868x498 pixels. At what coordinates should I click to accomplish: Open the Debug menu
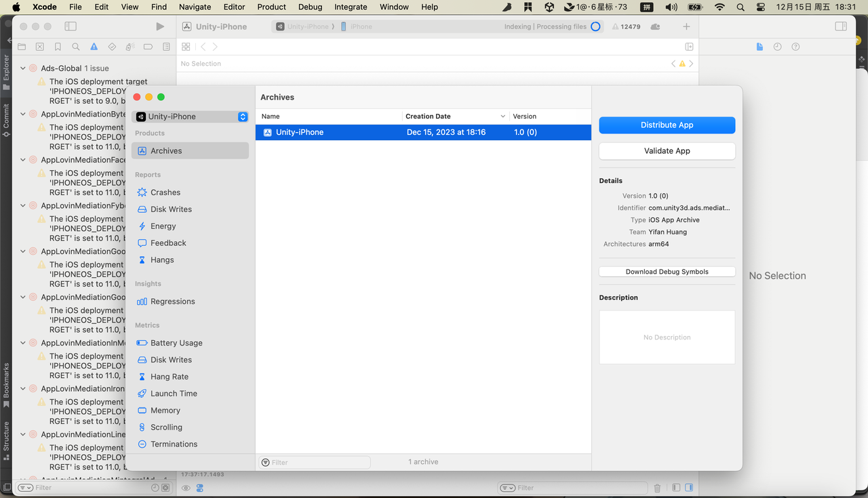(x=311, y=7)
